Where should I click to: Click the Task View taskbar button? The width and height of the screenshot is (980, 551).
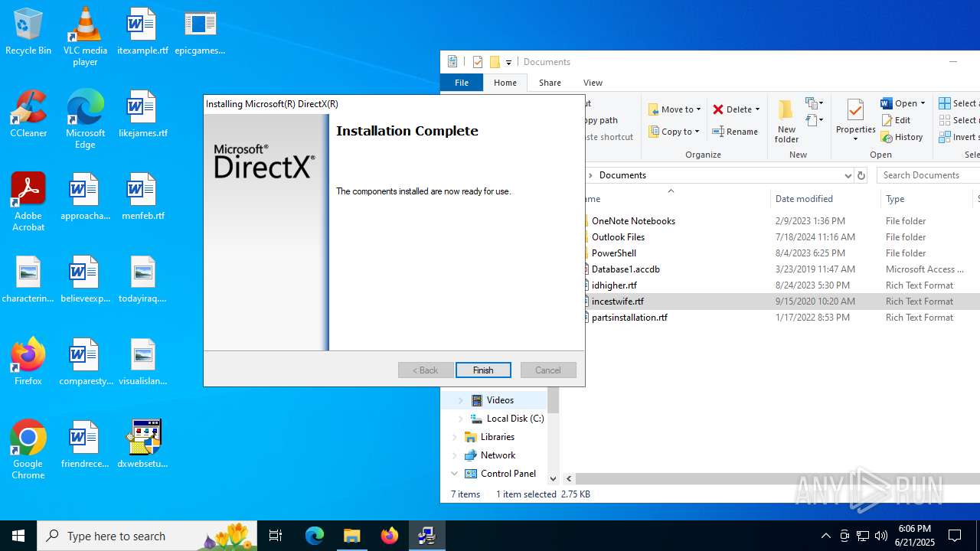(x=276, y=536)
